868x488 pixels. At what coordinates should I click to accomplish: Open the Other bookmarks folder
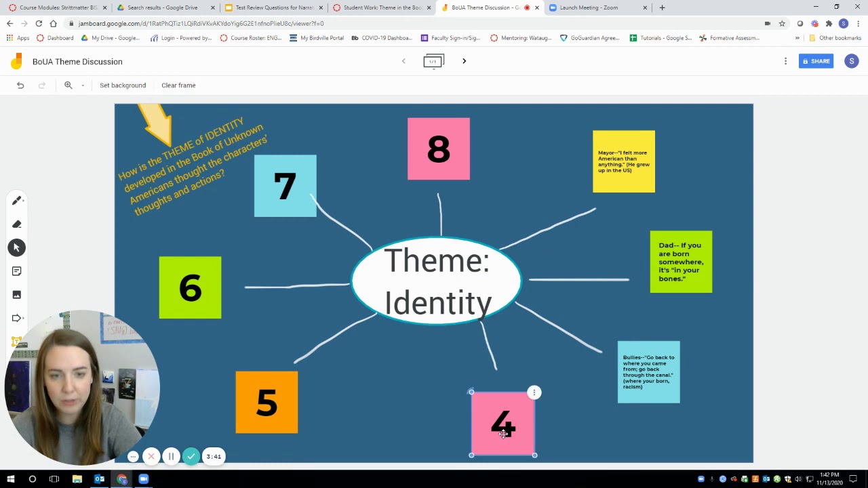pos(834,38)
